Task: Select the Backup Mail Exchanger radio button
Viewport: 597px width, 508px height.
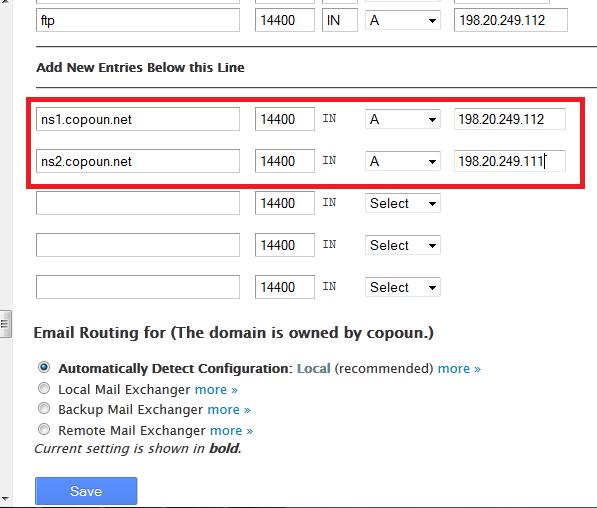Action: click(x=44, y=408)
